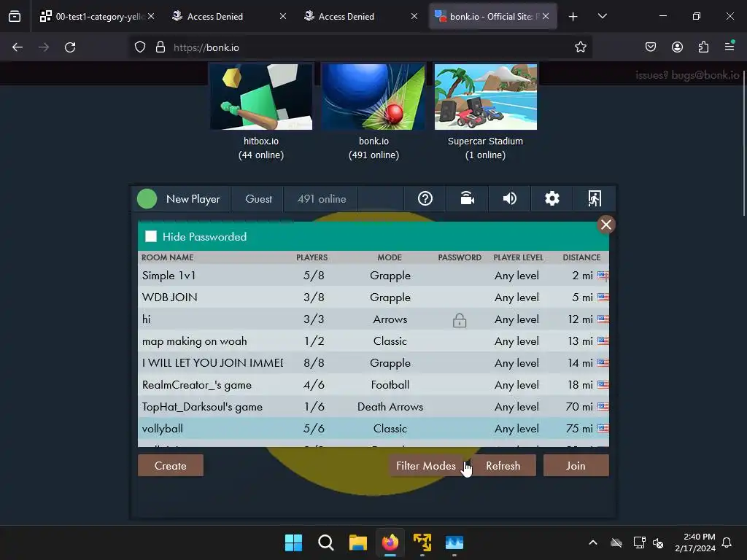Viewport: 747px width, 560px height.
Task: Reload the bonk.io page
Action: click(x=70, y=47)
